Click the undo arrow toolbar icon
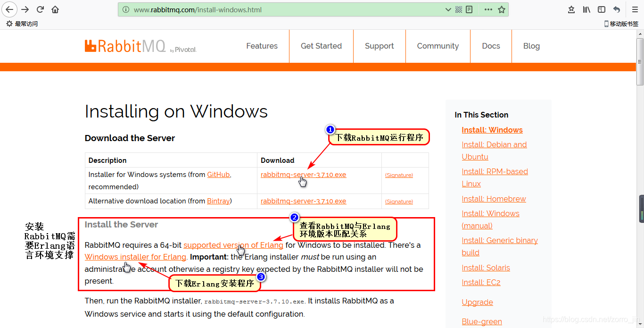 coord(617,9)
